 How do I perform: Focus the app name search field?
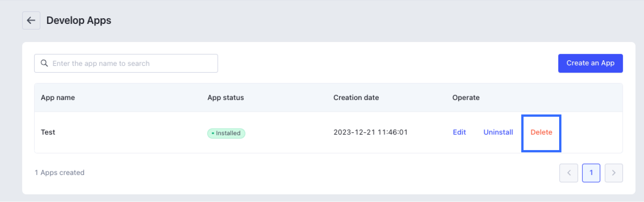click(x=133, y=63)
